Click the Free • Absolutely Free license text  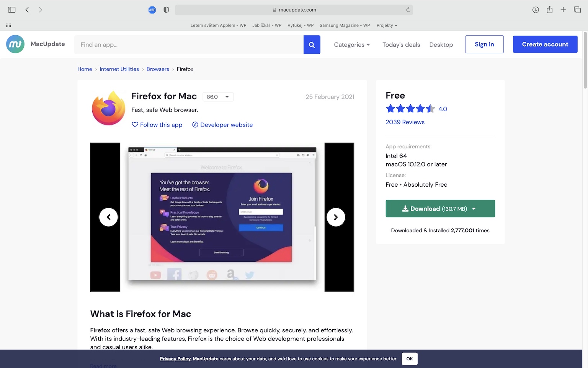pyautogui.click(x=416, y=184)
